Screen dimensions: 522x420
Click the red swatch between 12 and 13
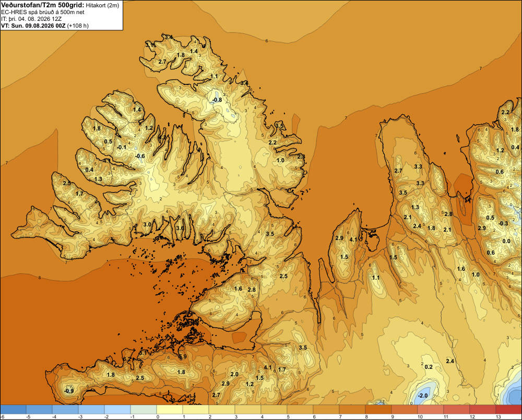pos(483,409)
